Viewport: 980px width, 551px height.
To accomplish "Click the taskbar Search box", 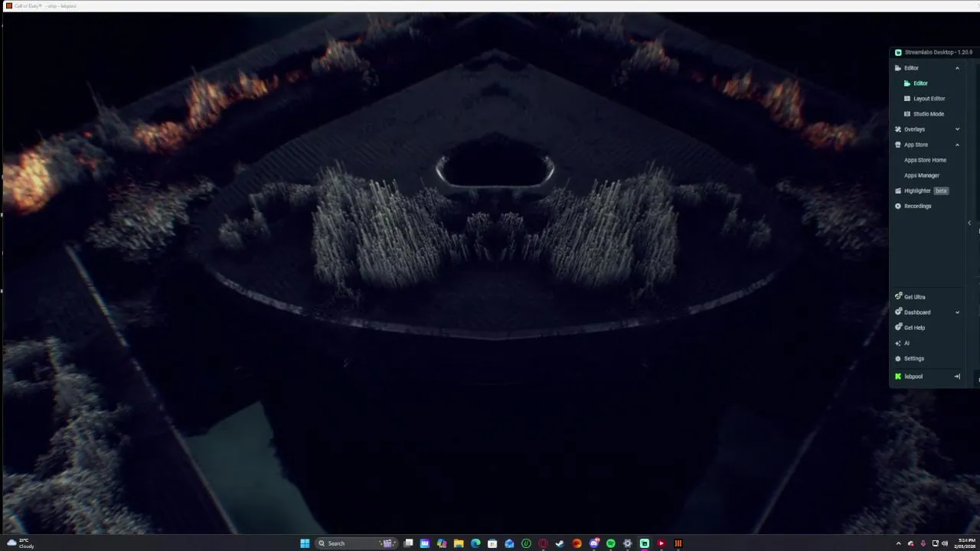I will click(x=356, y=543).
